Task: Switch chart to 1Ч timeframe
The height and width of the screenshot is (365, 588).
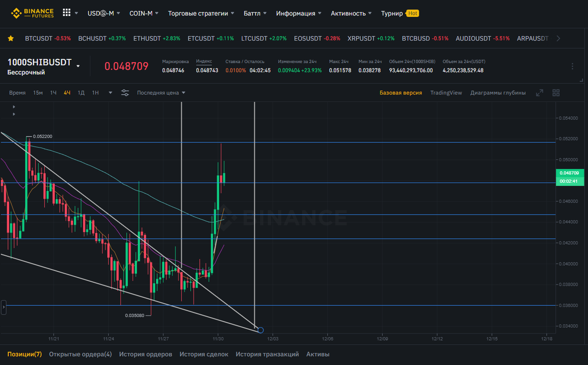Action: coord(53,93)
